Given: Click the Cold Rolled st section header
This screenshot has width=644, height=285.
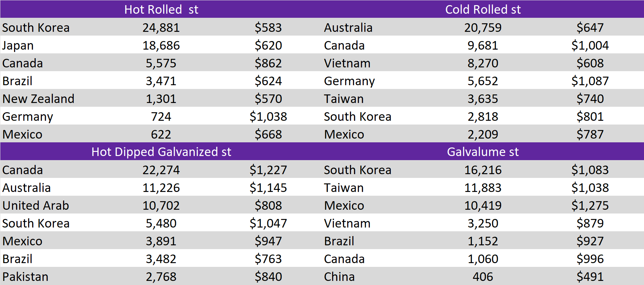Looking at the screenshot, I should point(483,9).
